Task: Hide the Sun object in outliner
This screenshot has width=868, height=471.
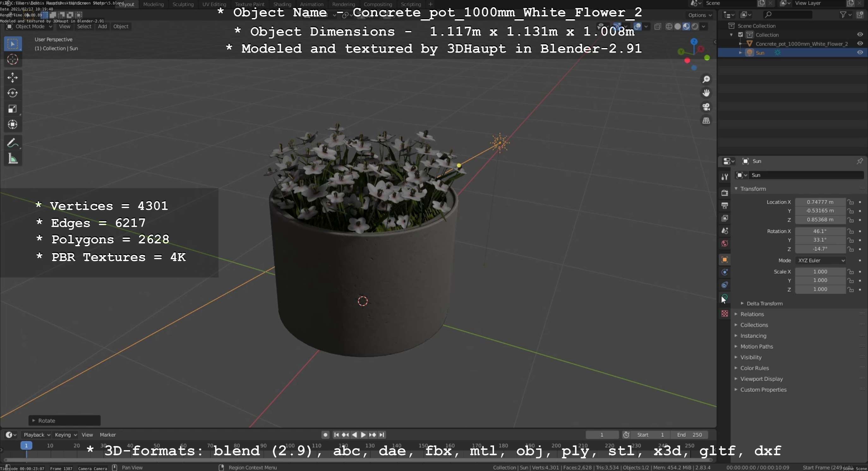Action: click(x=860, y=52)
